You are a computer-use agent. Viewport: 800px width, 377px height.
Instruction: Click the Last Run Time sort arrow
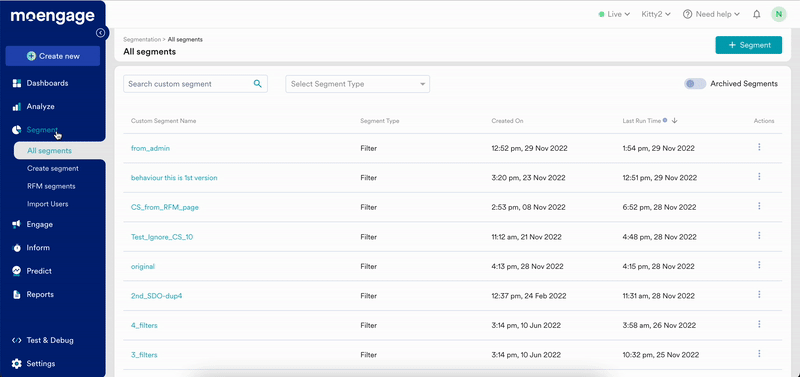coord(674,121)
